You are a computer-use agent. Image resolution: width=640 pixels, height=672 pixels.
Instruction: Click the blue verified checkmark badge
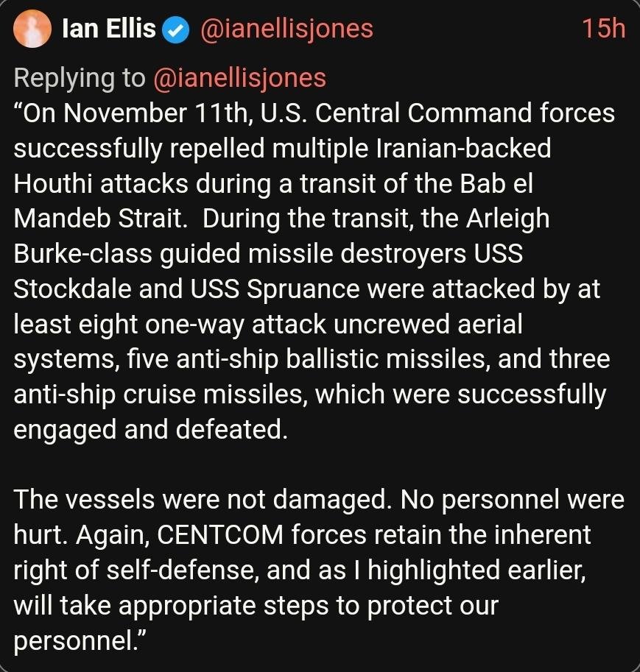pos(177,29)
